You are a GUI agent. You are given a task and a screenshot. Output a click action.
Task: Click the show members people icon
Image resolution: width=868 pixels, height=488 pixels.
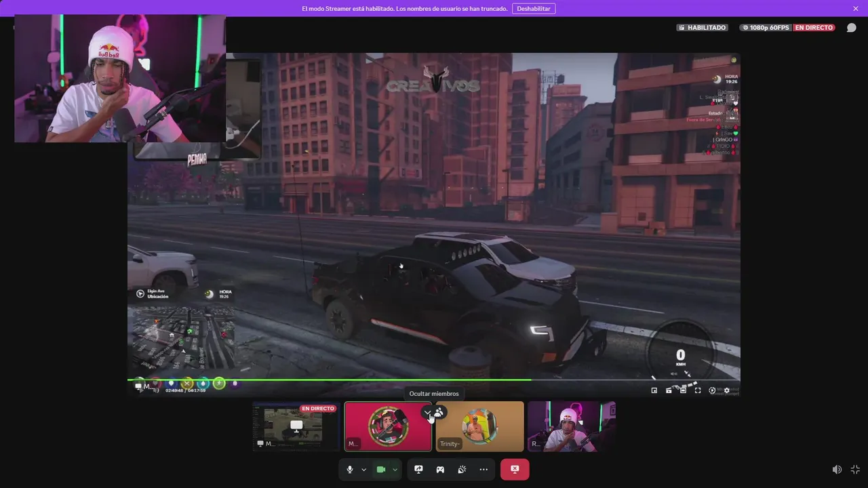coord(439,412)
